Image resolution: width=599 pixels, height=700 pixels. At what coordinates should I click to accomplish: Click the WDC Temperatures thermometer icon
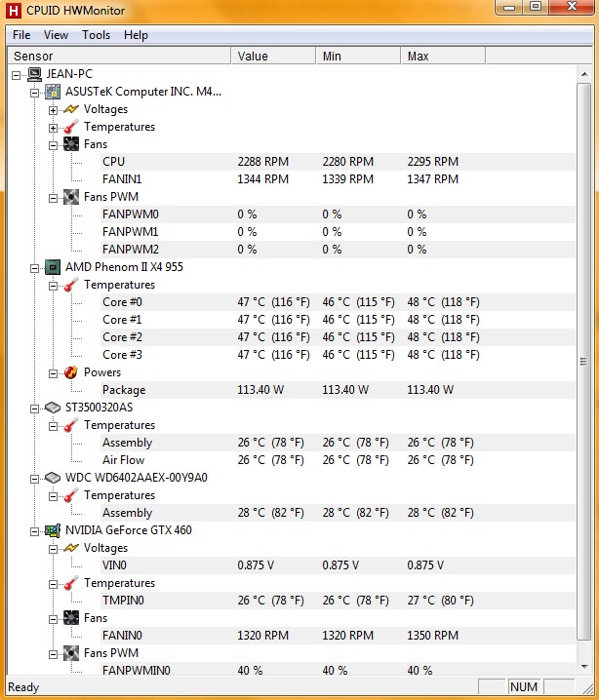[x=71, y=495]
